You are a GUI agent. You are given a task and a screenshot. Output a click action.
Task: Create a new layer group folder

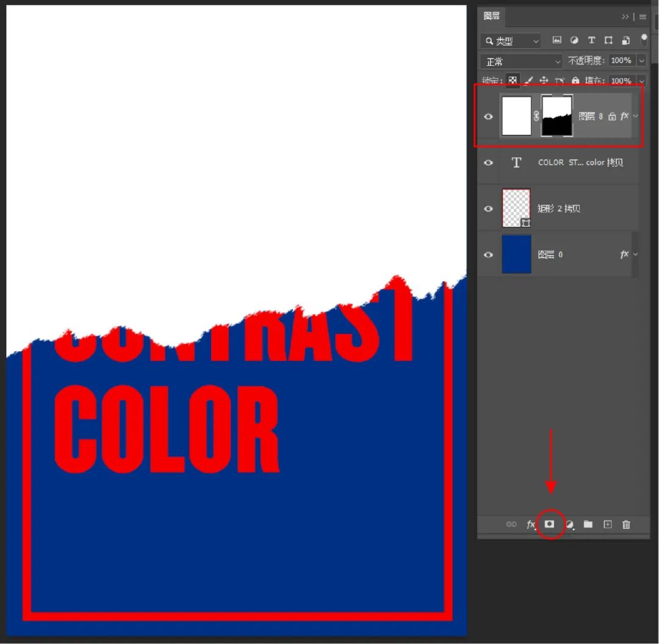pos(588,524)
